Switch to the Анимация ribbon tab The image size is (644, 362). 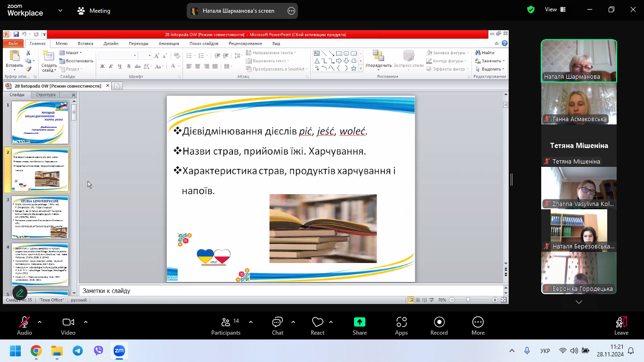pyautogui.click(x=169, y=43)
